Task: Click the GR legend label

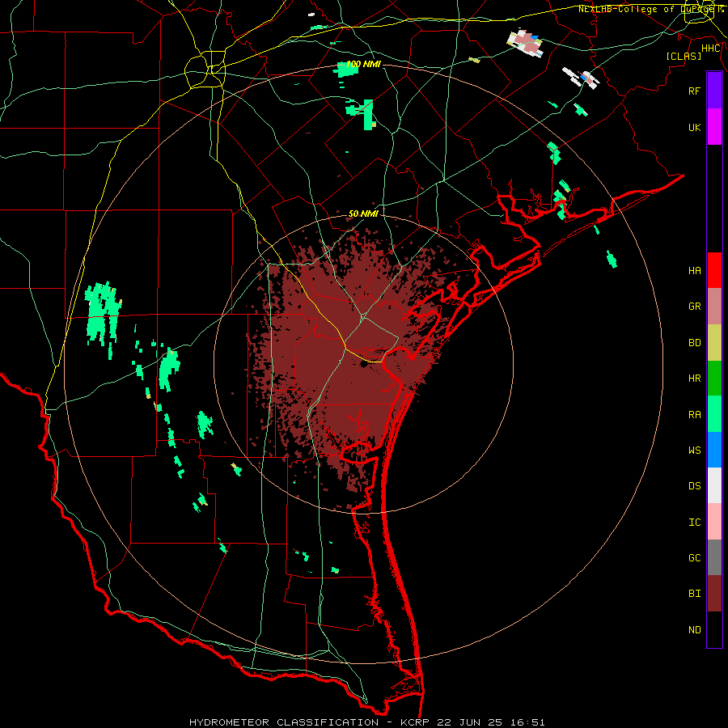Action: coord(694,307)
